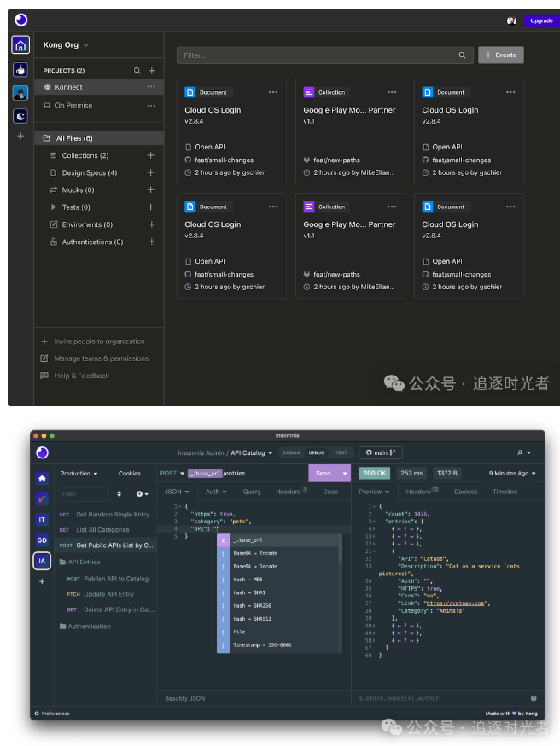Image resolution: width=560 pixels, height=746 pixels.
Task: Click home icon in lower Insomnia window sidebar
Action: point(42,478)
